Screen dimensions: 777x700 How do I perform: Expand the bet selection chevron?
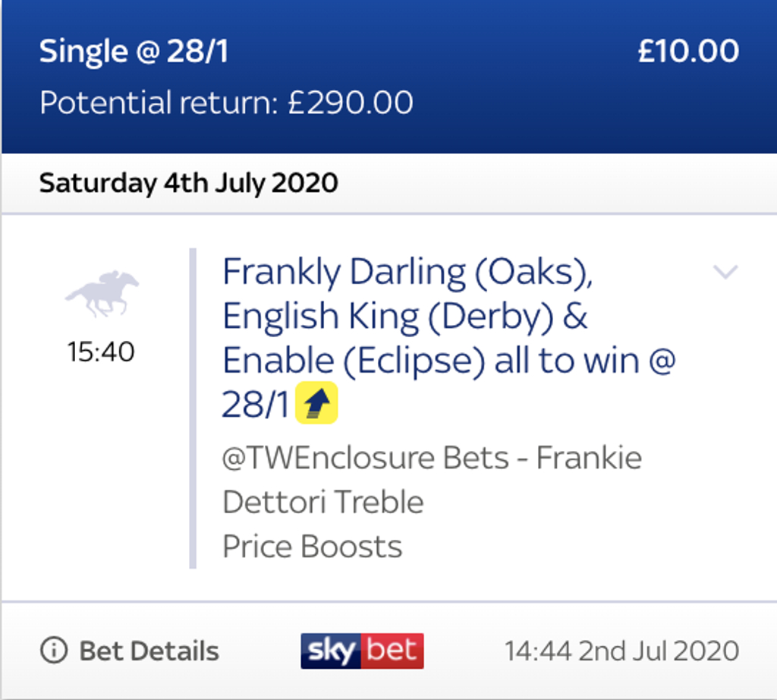[725, 272]
